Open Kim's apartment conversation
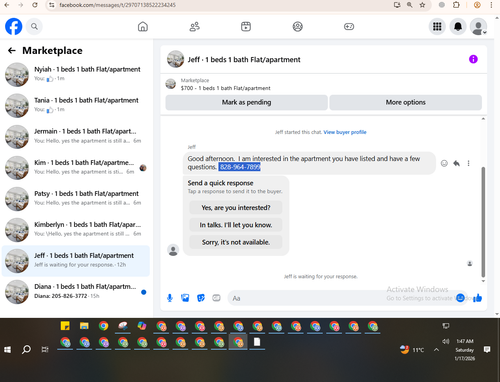 click(x=76, y=167)
